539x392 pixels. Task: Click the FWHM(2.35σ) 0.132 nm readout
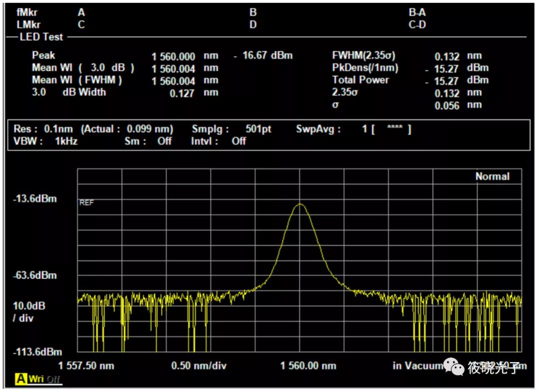pos(407,56)
